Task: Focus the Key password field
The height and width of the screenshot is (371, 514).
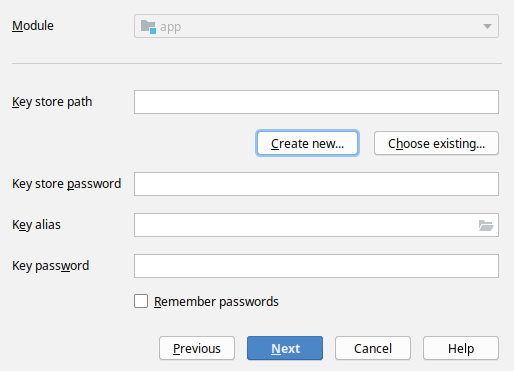Action: (x=316, y=266)
